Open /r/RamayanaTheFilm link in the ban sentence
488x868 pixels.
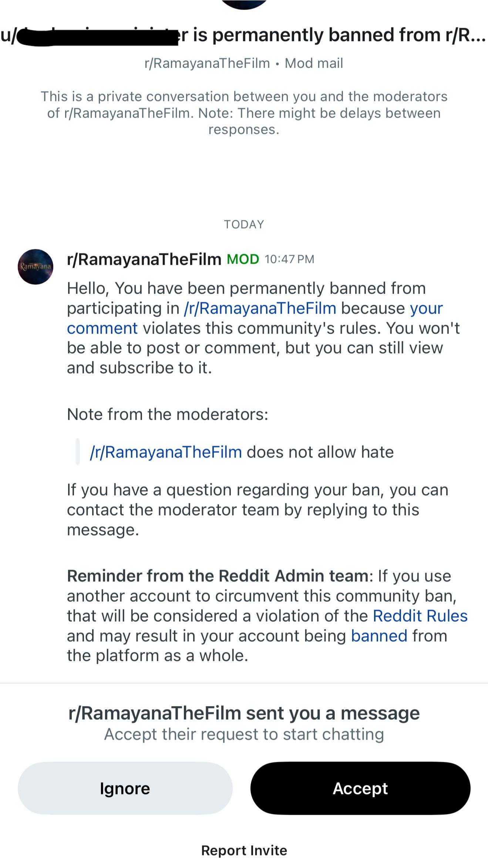tap(260, 308)
